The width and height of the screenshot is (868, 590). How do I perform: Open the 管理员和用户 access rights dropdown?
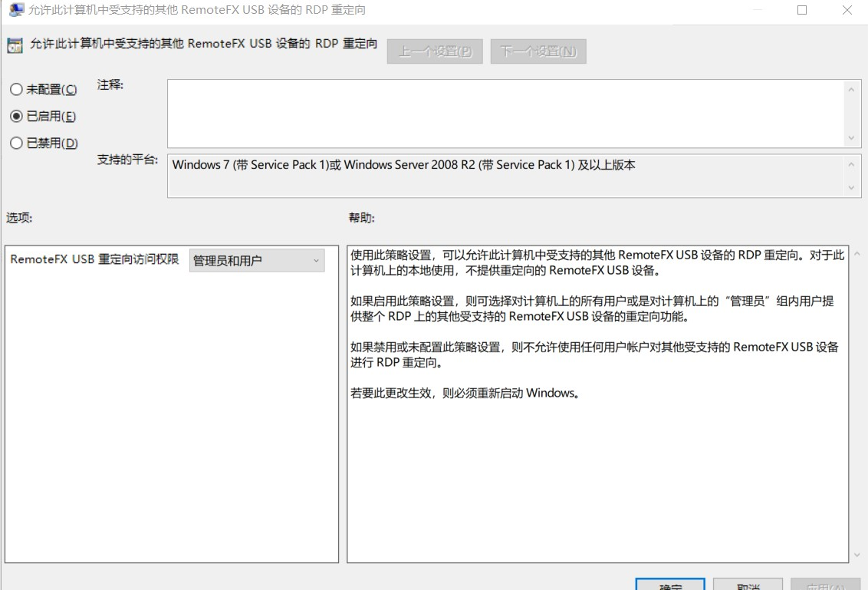click(257, 260)
